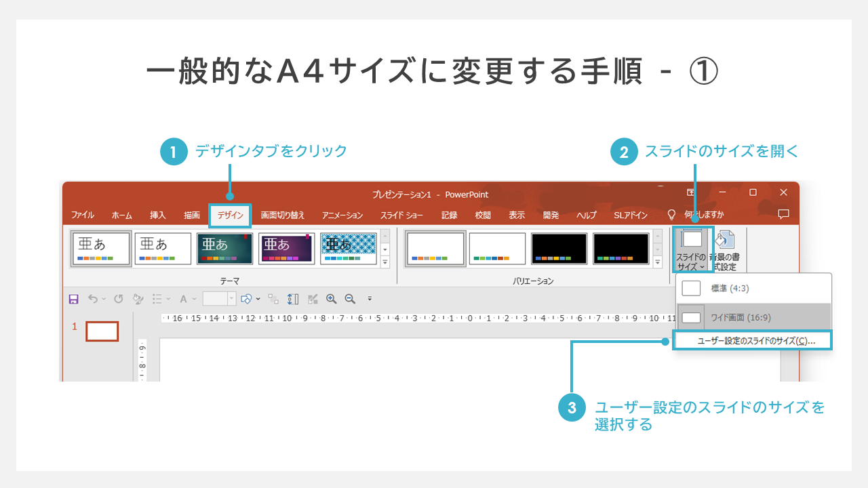Click the grayed edit-picture icon before zoom in

pos(313,299)
